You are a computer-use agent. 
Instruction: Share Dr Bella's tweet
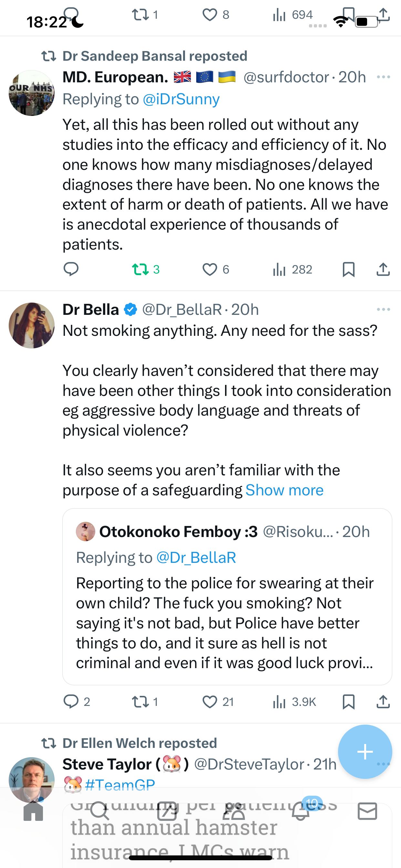pyautogui.click(x=383, y=702)
